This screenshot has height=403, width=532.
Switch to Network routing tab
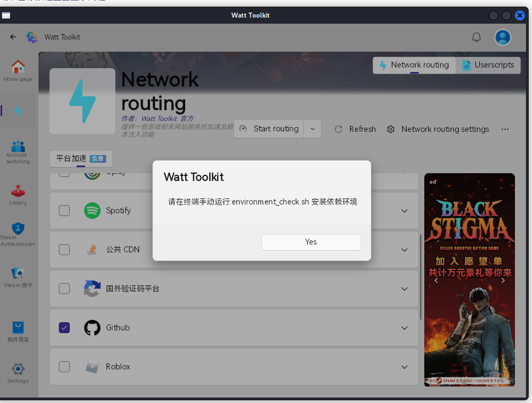click(x=414, y=65)
